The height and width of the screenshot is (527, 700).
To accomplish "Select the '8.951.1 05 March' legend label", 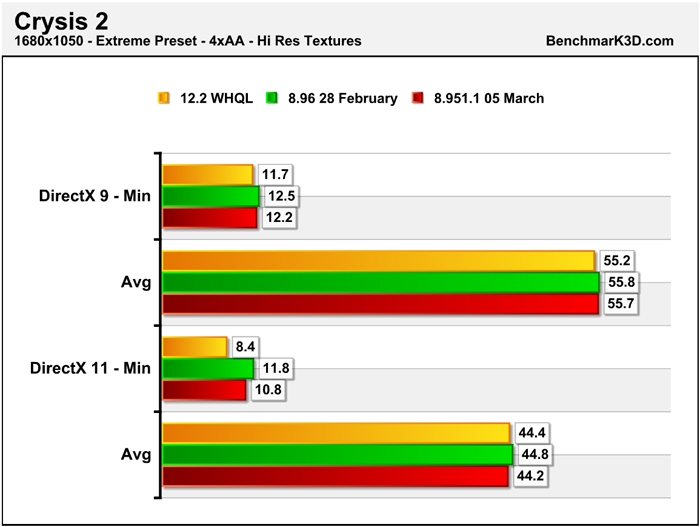I will point(489,98).
